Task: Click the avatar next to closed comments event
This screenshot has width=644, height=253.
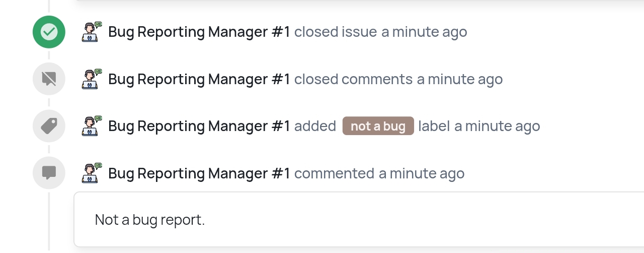Action: (x=92, y=79)
